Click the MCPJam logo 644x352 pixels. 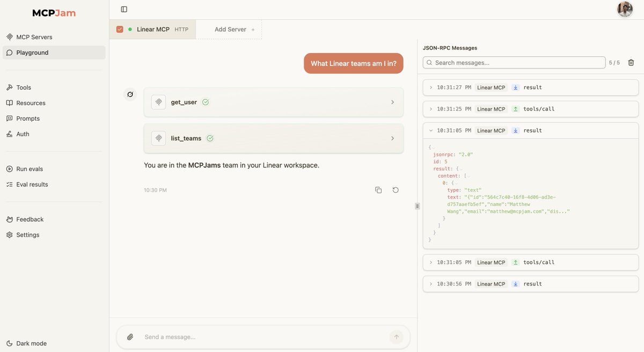[54, 13]
